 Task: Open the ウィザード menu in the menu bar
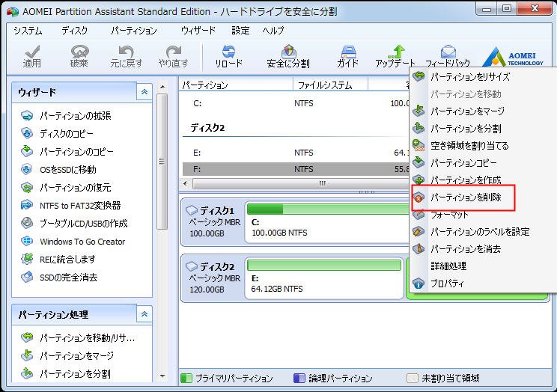coord(198,31)
